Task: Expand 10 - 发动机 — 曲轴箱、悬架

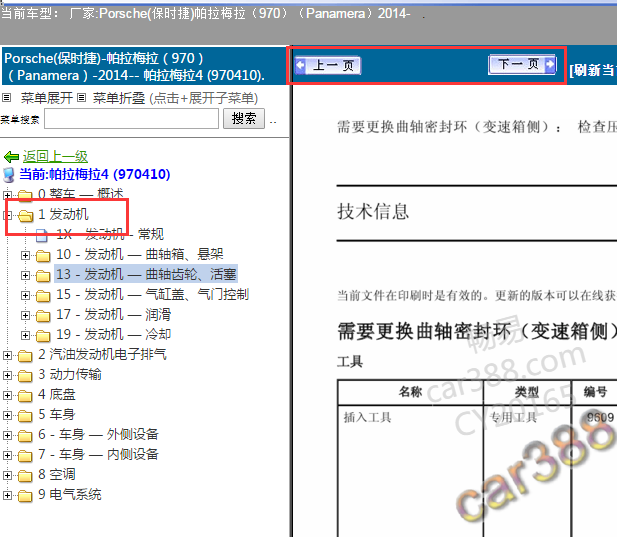Action: click(25, 255)
